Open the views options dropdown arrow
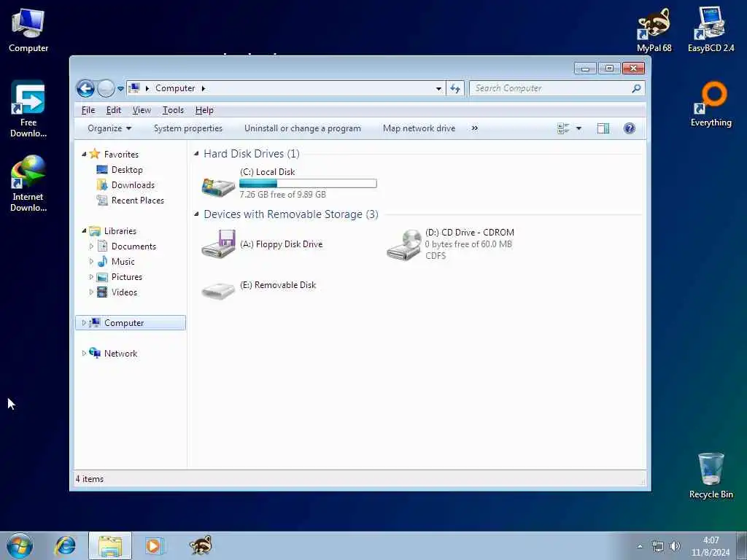The width and height of the screenshot is (747, 560). [578, 128]
